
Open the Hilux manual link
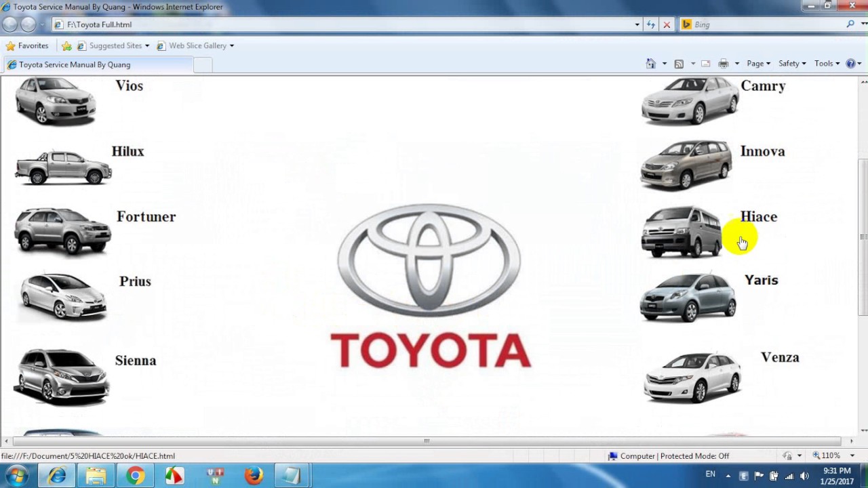click(x=127, y=152)
